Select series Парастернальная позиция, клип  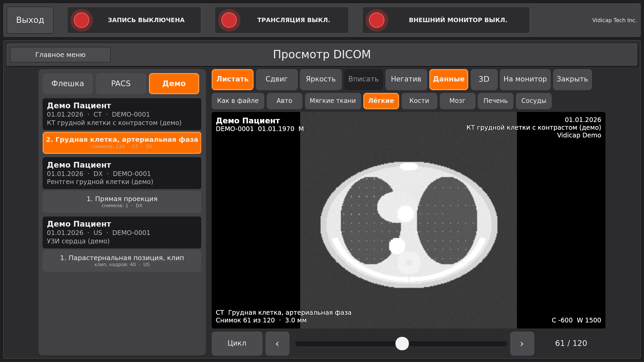[x=122, y=261]
